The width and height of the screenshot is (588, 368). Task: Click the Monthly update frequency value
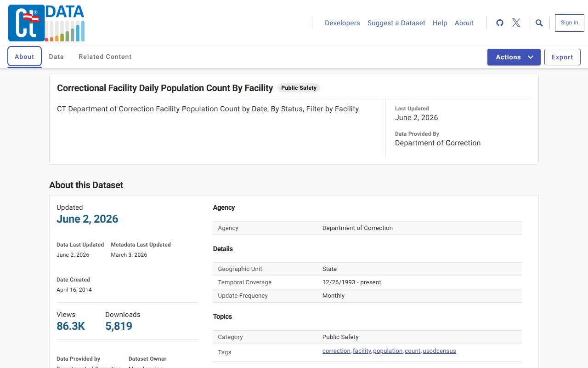[x=334, y=296]
